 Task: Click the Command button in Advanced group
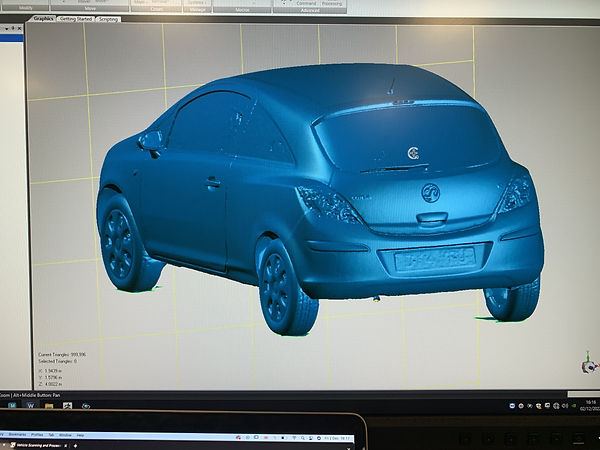[x=306, y=3]
